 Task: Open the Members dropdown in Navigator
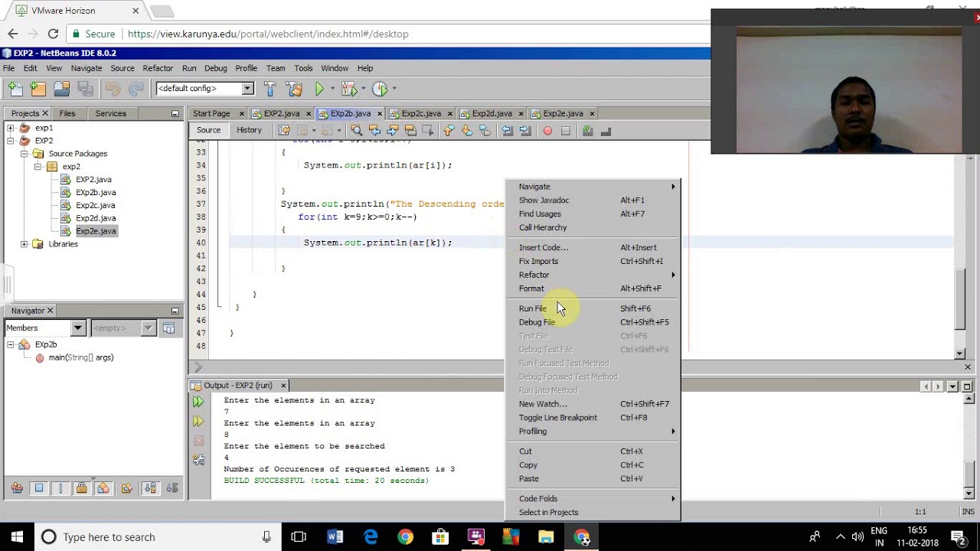tap(77, 328)
